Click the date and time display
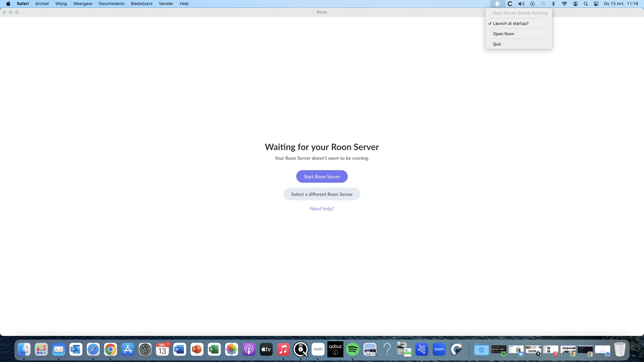 pyautogui.click(x=621, y=4)
